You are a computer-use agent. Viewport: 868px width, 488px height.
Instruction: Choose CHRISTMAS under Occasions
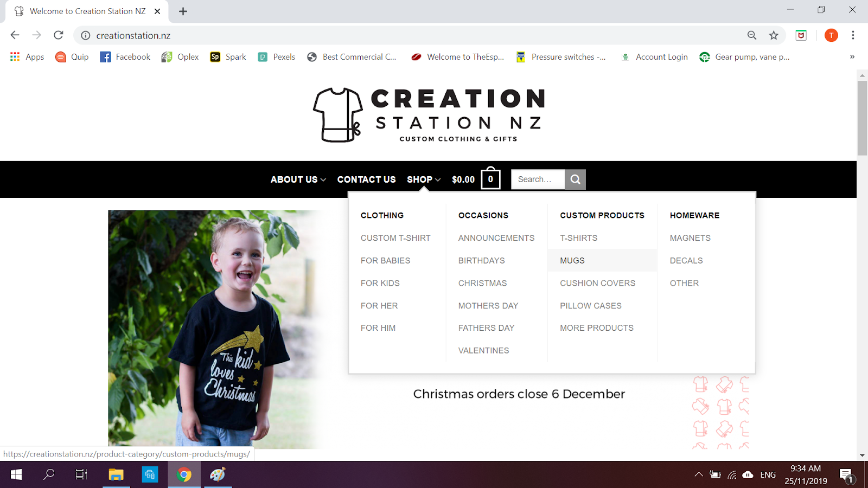pos(482,283)
